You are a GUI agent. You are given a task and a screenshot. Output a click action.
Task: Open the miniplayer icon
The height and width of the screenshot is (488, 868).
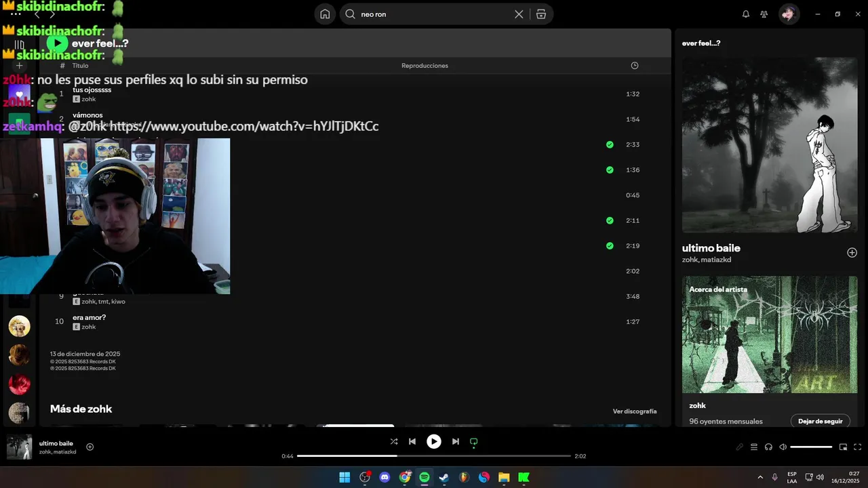pos(844,447)
